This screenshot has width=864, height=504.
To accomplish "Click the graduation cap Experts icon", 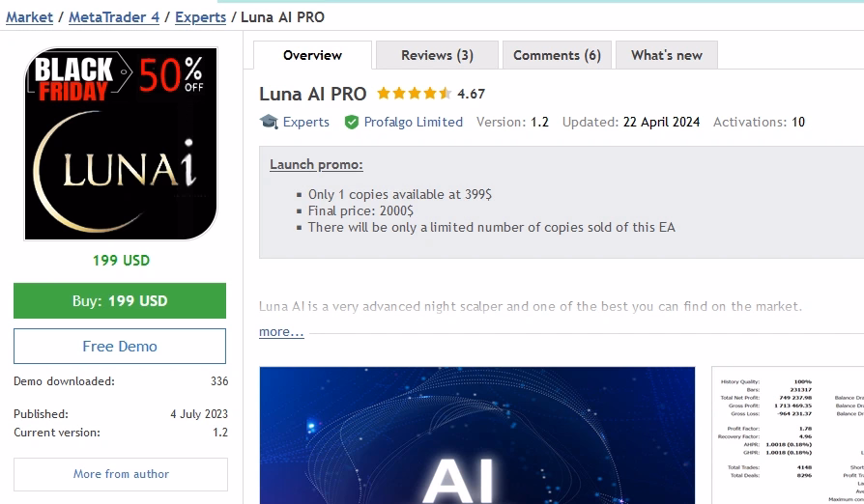I will pyautogui.click(x=269, y=122).
